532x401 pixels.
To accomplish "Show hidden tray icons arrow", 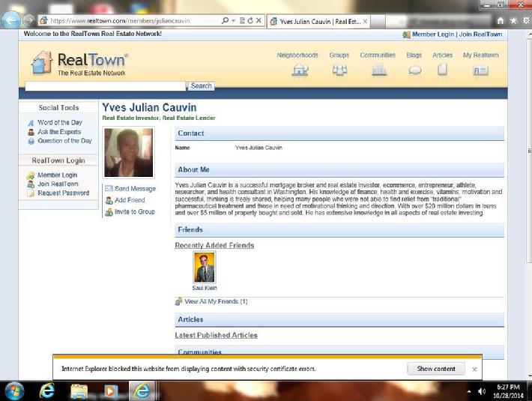I will coord(469,391).
